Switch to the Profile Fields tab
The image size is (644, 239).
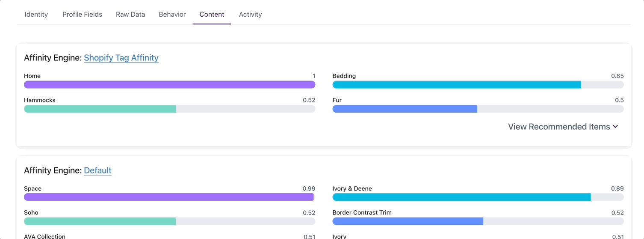(82, 14)
